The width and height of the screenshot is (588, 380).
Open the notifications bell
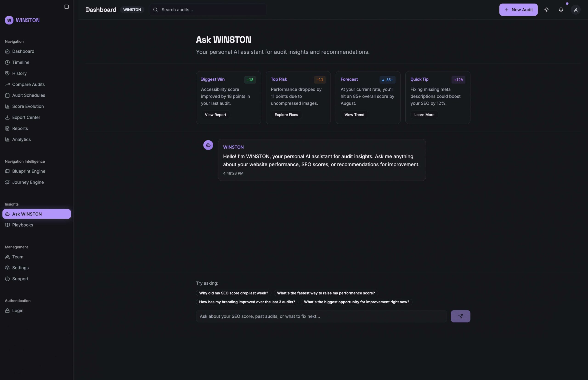click(561, 10)
